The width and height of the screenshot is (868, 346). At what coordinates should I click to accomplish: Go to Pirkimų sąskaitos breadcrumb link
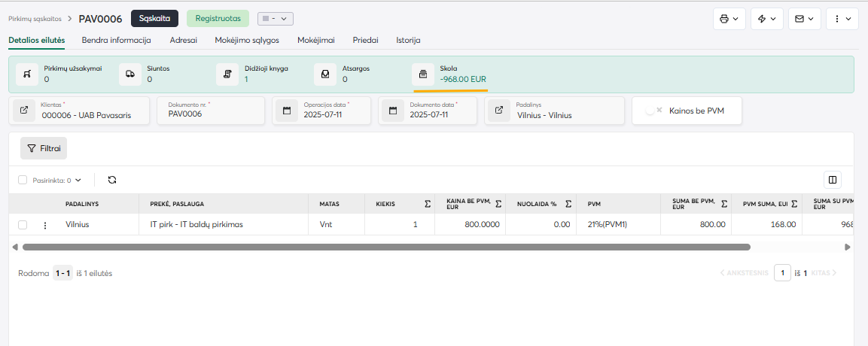tap(35, 19)
